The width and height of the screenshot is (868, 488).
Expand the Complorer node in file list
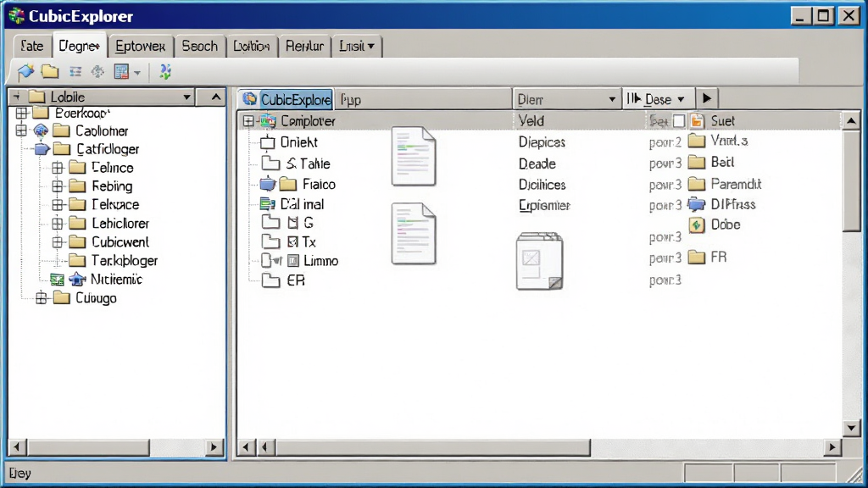(248, 120)
